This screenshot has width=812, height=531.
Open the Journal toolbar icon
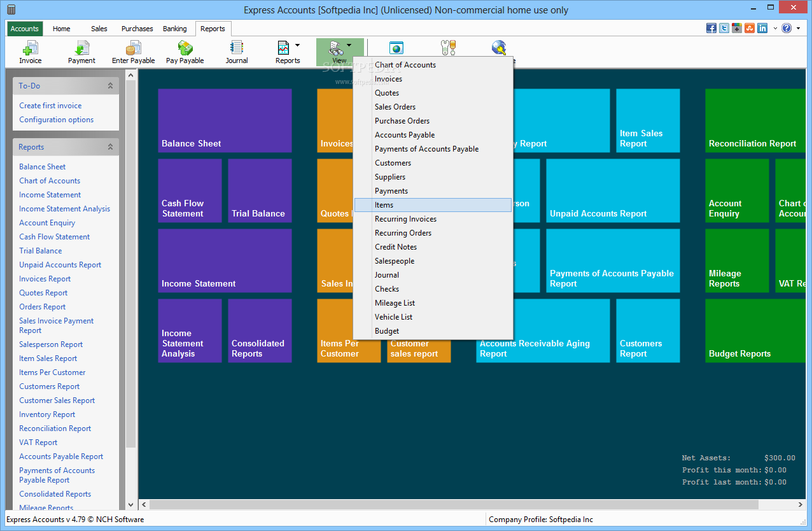point(237,48)
